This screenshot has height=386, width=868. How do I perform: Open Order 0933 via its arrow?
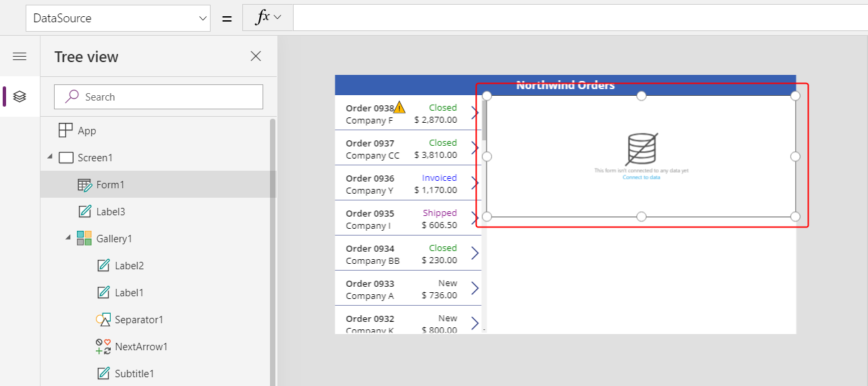tap(475, 288)
